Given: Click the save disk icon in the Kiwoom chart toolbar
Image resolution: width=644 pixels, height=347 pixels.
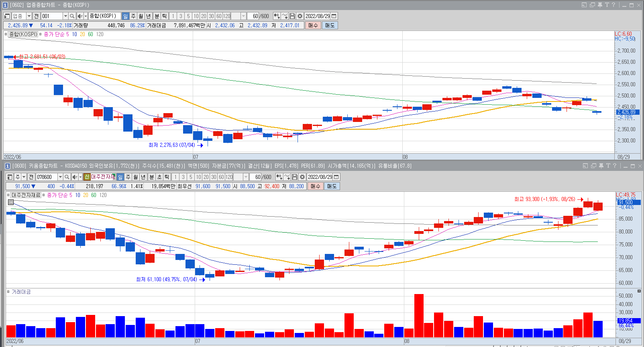Looking at the screenshot, I should [x=295, y=177].
